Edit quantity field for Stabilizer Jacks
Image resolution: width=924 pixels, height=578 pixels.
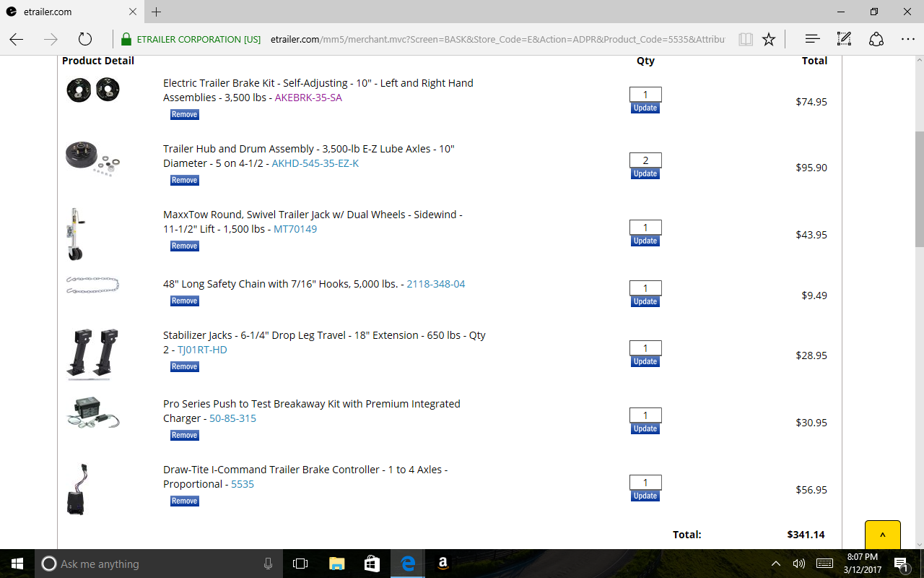(x=645, y=348)
